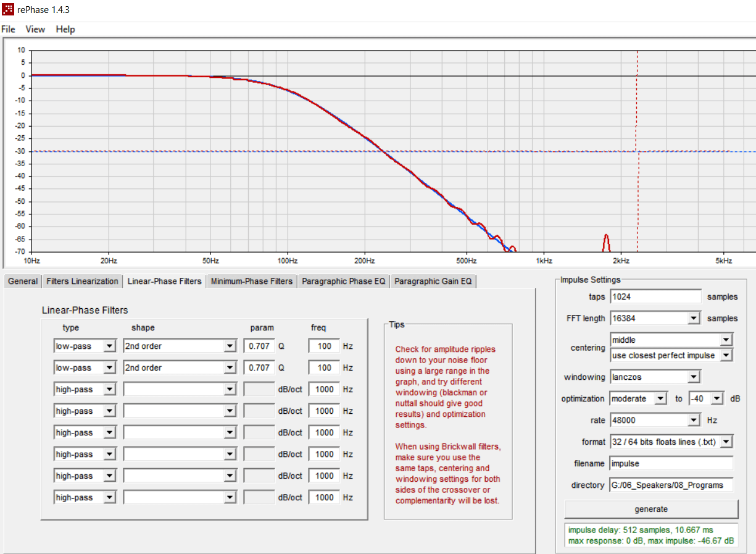Select the Linear-Phase Filters tab
The width and height of the screenshot is (756, 554).
point(164,281)
